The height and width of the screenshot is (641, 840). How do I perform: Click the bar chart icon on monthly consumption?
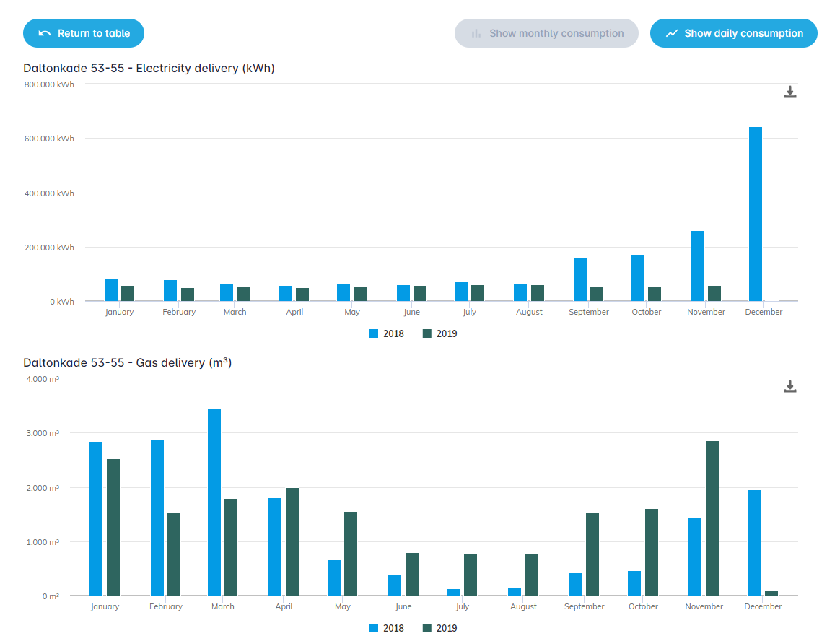476,33
